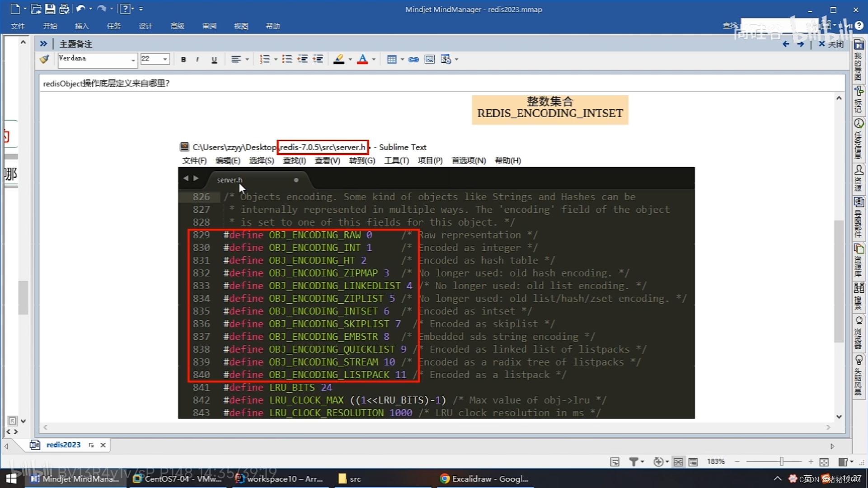Click the 关闭 button in notes panel
This screenshot has width=868, height=488.
[831, 44]
